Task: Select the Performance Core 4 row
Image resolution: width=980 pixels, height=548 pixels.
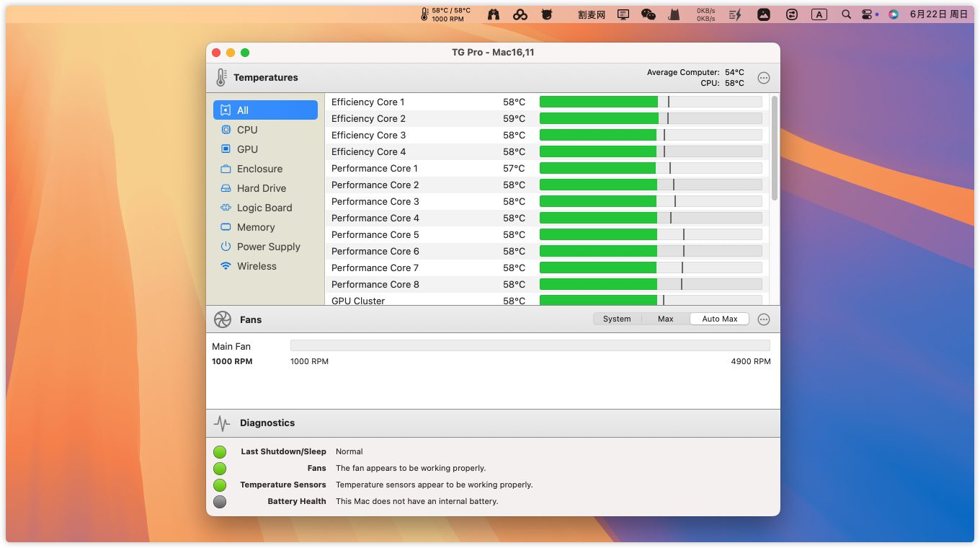Action: (547, 218)
